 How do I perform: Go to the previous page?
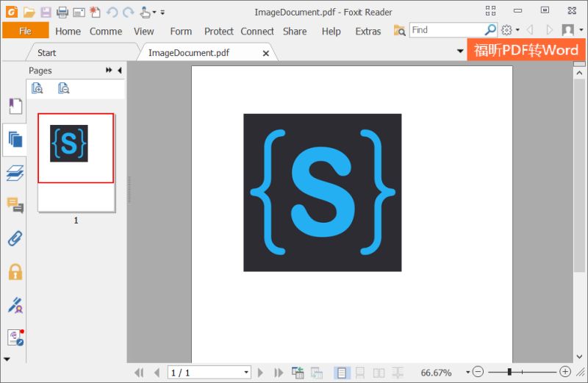[x=157, y=373]
